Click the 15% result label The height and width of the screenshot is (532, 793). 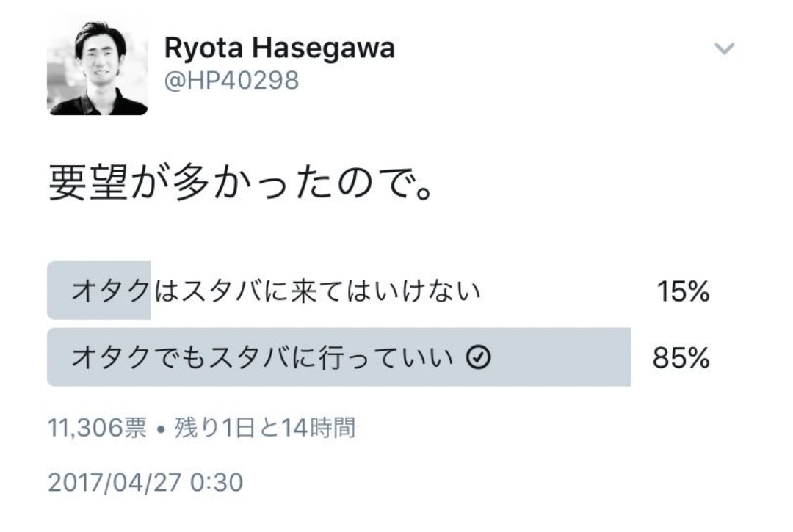click(x=682, y=293)
